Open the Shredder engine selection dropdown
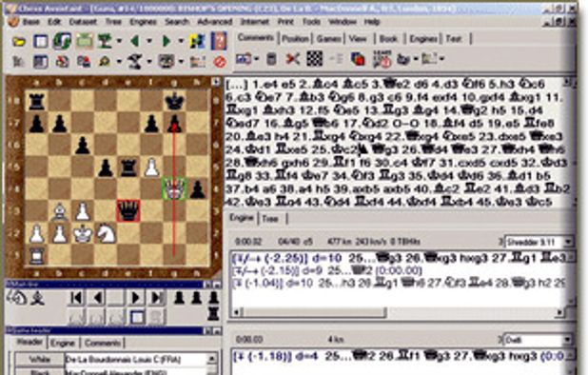 (x=569, y=242)
